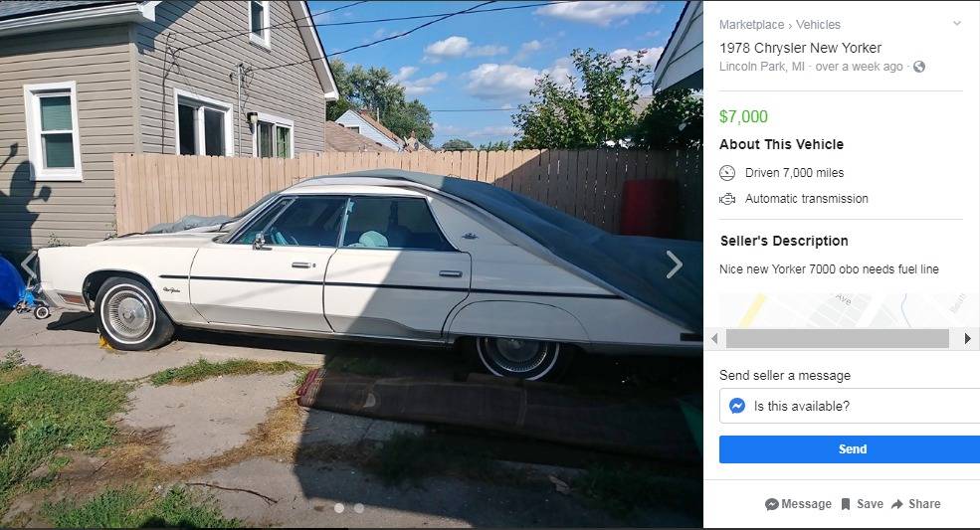Click the Messenger icon in message box

[x=737, y=406]
